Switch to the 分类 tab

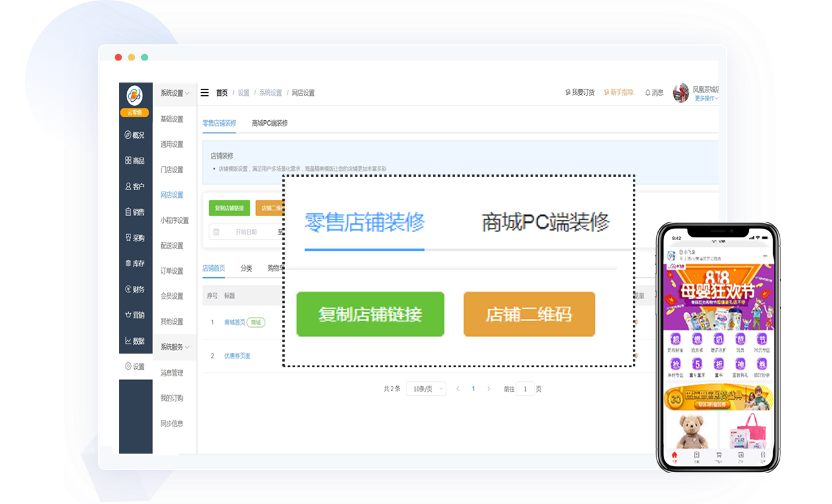tap(246, 268)
